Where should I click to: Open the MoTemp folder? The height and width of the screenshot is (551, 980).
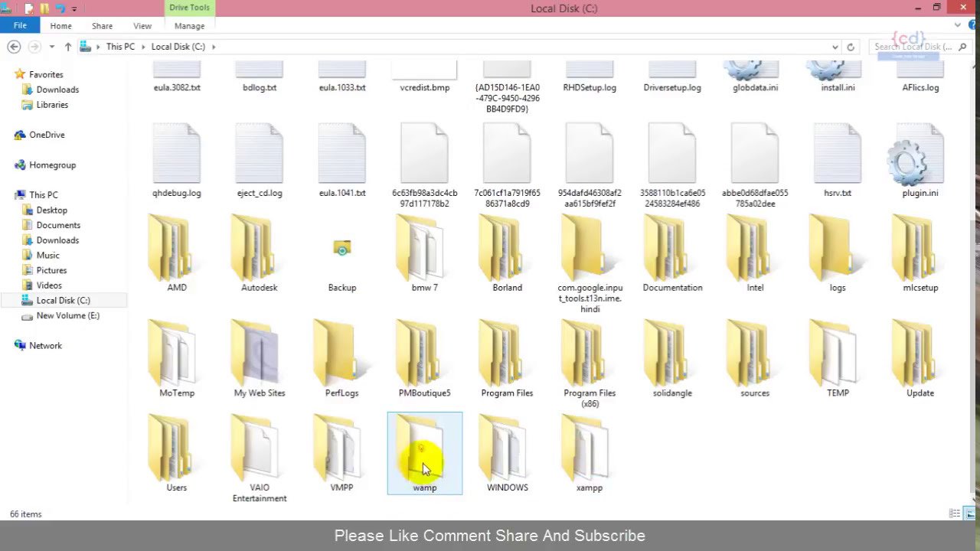point(176,358)
